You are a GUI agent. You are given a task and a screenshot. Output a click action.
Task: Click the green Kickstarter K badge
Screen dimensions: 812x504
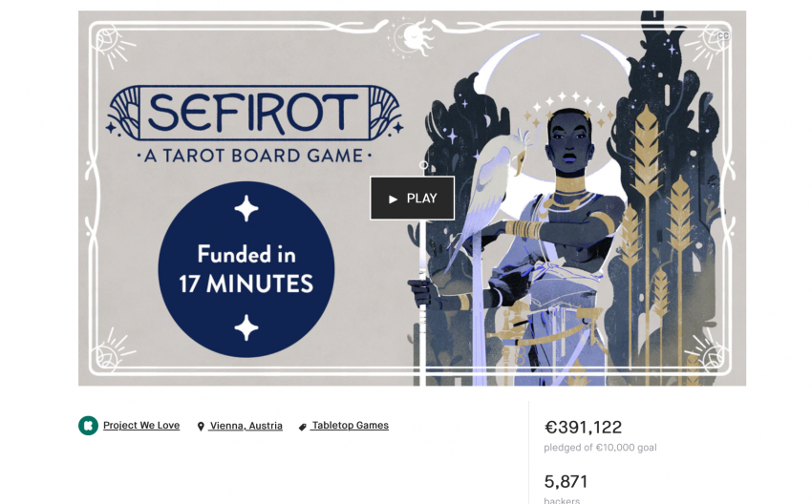click(88, 426)
